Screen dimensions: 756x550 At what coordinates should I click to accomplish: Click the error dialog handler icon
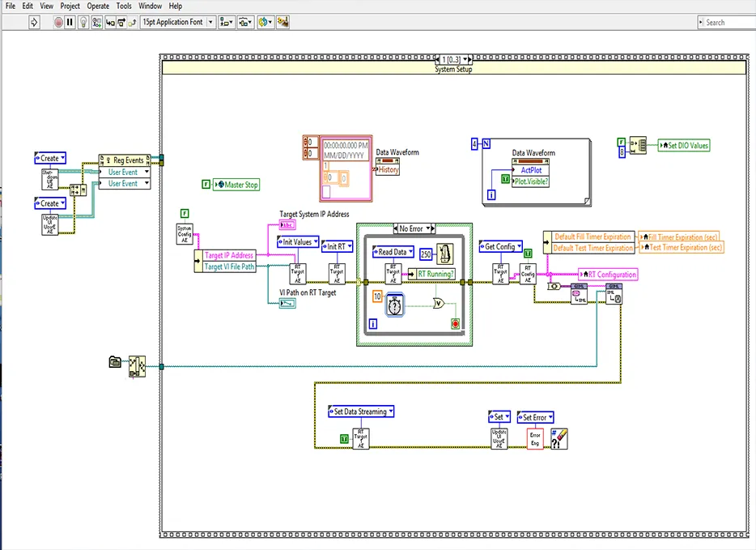(x=560, y=438)
